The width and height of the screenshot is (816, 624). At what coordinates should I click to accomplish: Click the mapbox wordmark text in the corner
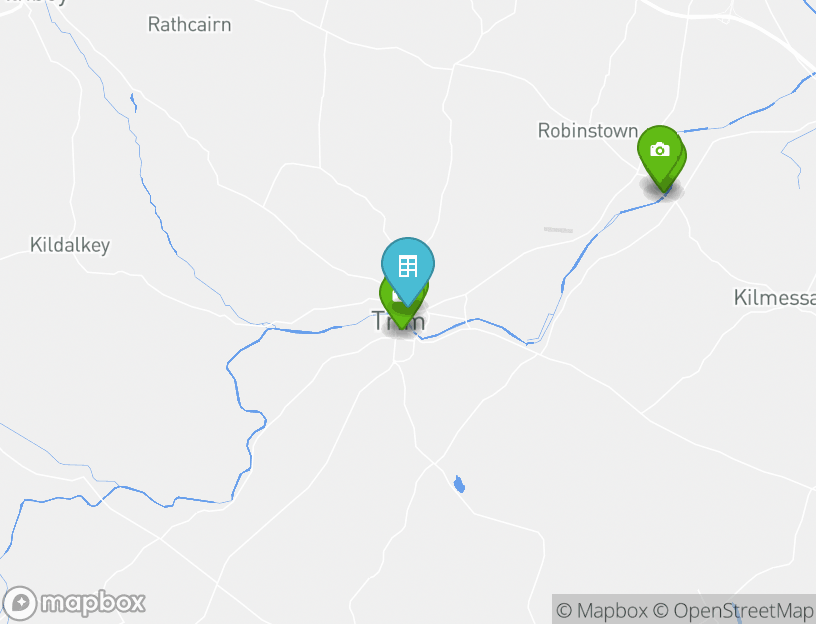point(93,603)
